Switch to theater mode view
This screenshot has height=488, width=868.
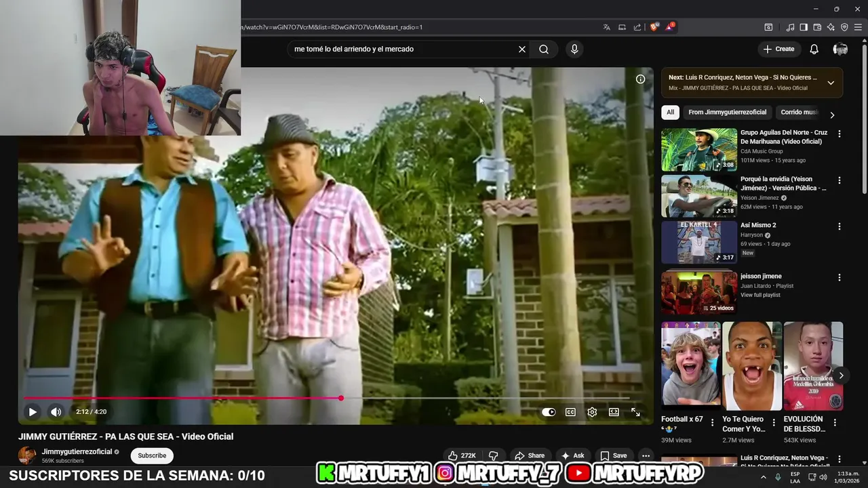point(614,412)
